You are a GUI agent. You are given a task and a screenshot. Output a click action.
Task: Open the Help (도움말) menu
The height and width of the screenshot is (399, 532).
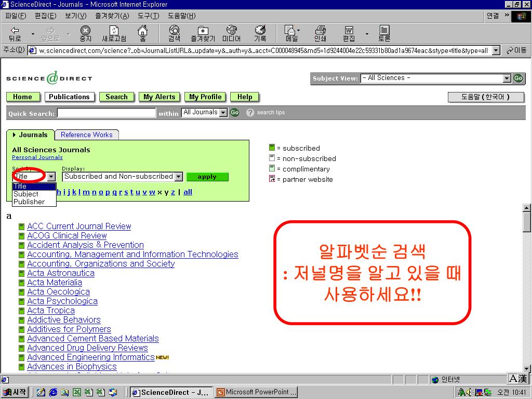[x=181, y=16]
